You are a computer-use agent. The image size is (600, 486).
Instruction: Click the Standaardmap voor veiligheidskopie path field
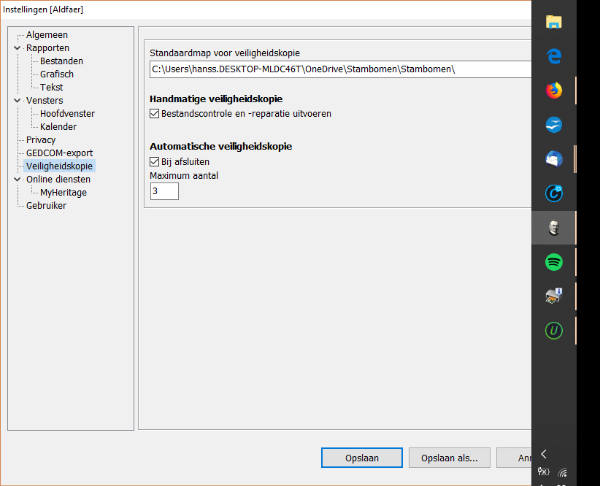(338, 69)
